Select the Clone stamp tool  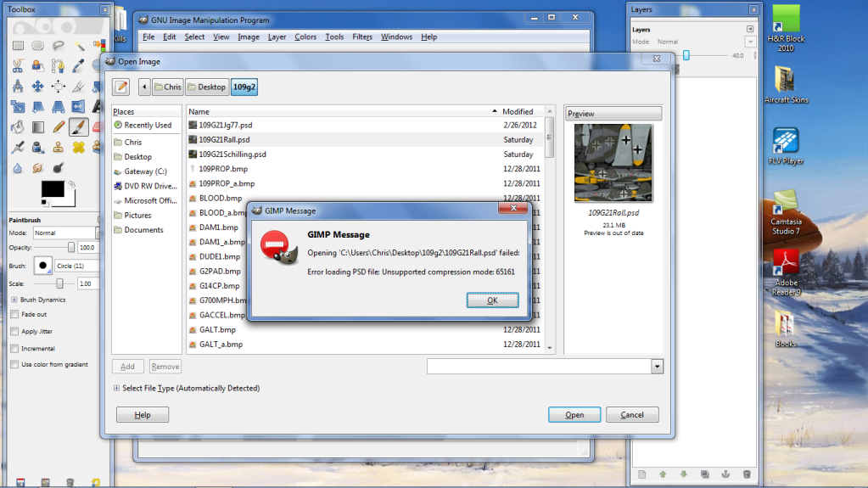pos(59,148)
